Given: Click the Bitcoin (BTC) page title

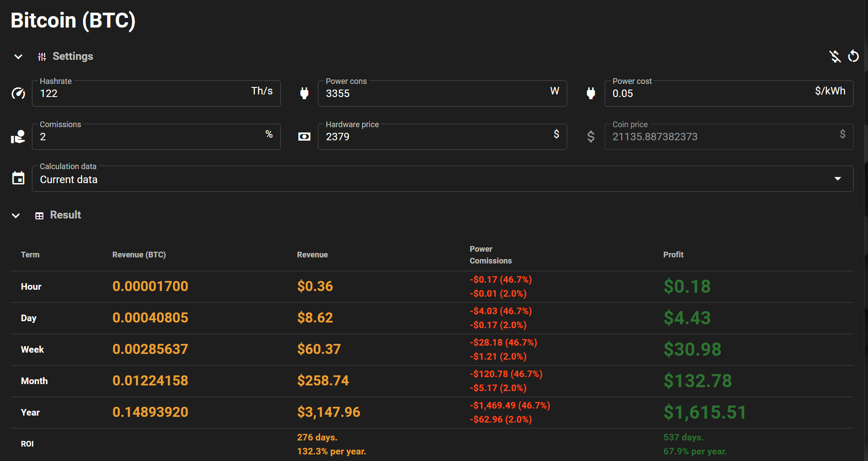Looking at the screenshot, I should (73, 21).
